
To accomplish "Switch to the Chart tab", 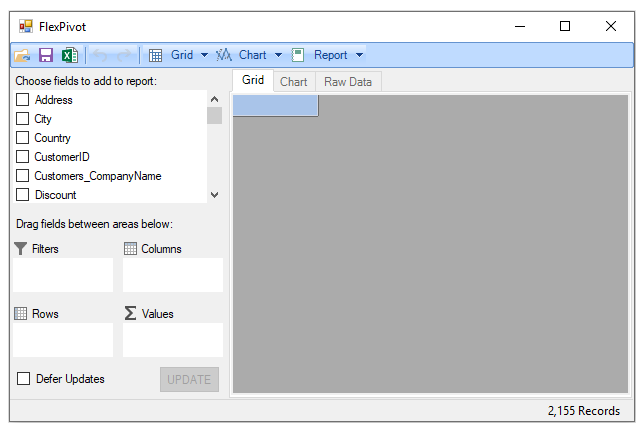I will click(294, 82).
